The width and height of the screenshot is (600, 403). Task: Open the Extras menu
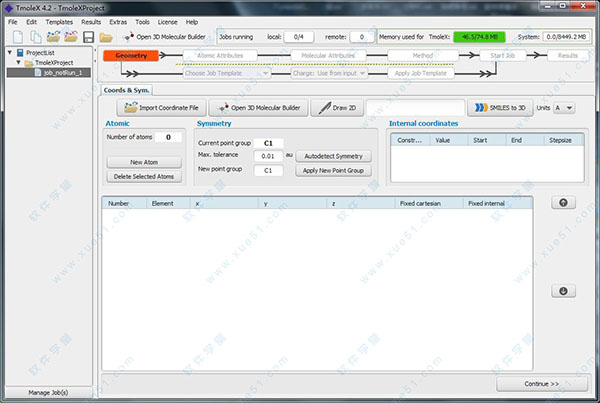118,22
